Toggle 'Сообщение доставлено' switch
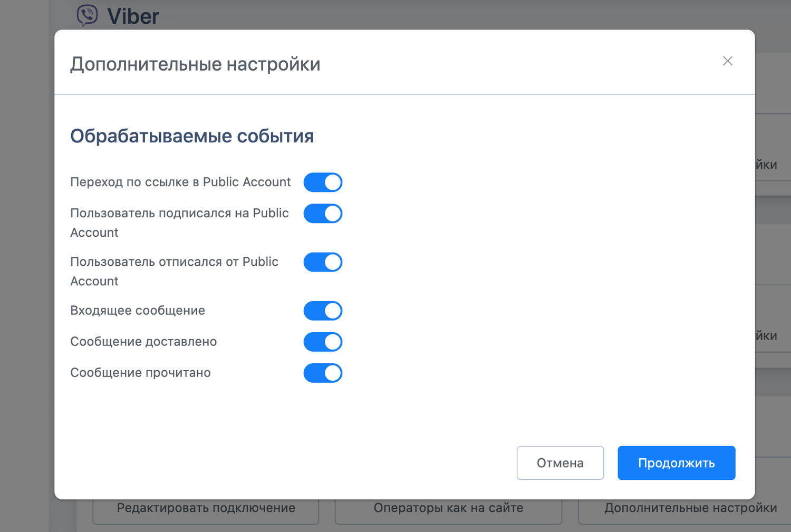Screen dimensions: 791x532 (323, 342)
